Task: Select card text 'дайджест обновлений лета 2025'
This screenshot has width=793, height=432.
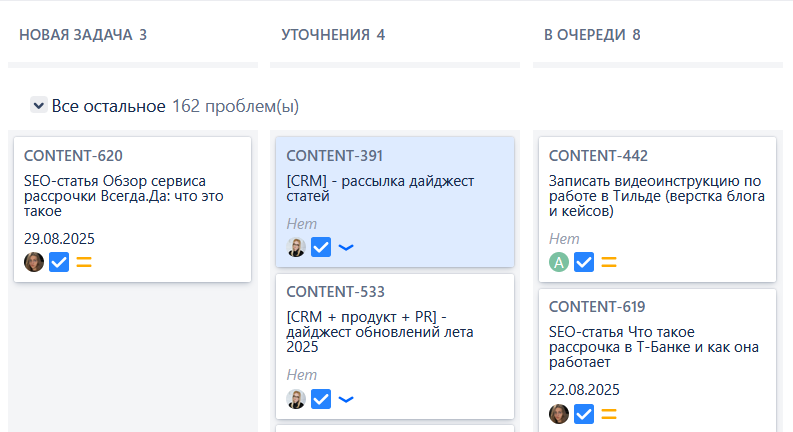Action: pyautogui.click(x=380, y=339)
